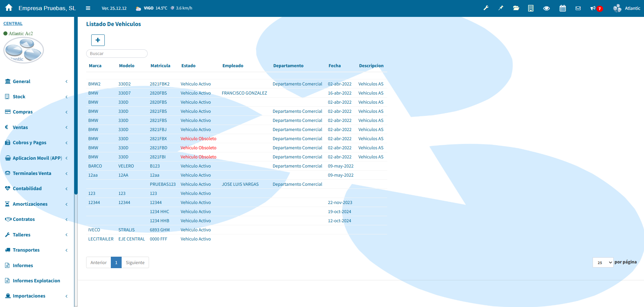Open the envelope mail icon
The width and height of the screenshot is (644, 307).
point(578,8)
